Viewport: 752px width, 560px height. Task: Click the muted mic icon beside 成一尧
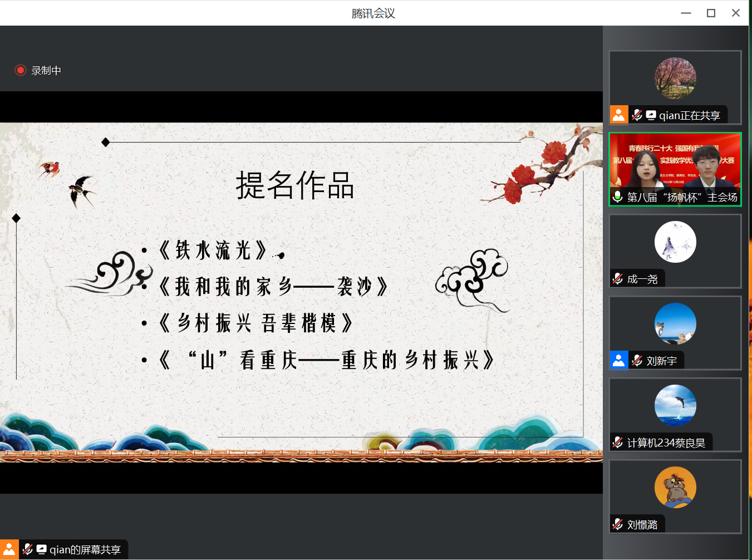(617, 278)
